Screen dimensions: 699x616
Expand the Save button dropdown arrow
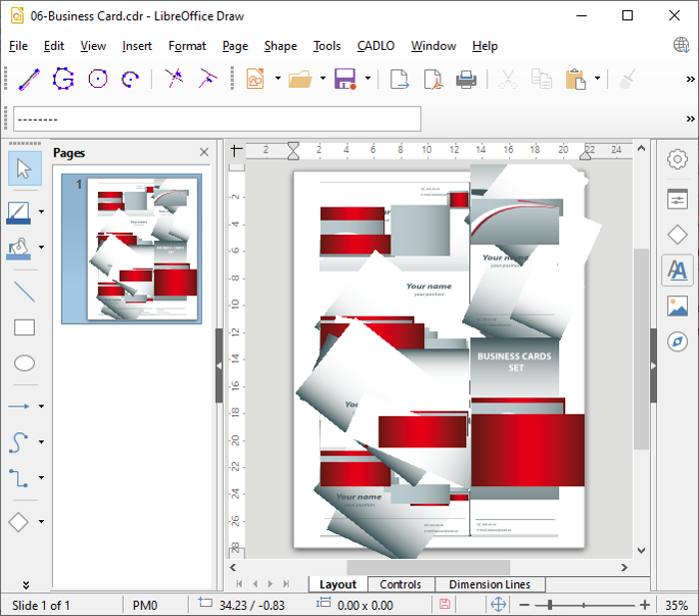click(x=367, y=79)
